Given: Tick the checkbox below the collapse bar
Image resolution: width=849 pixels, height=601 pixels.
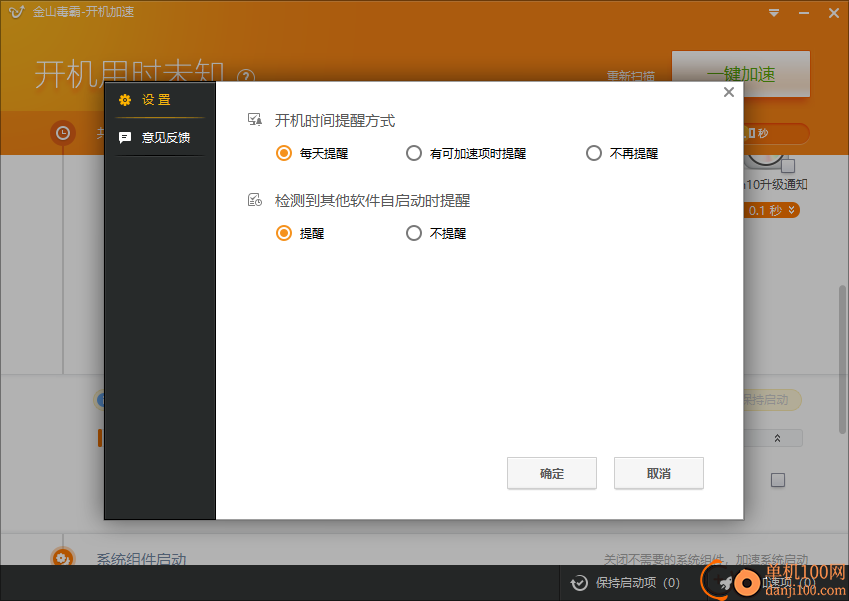Looking at the screenshot, I should (778, 480).
